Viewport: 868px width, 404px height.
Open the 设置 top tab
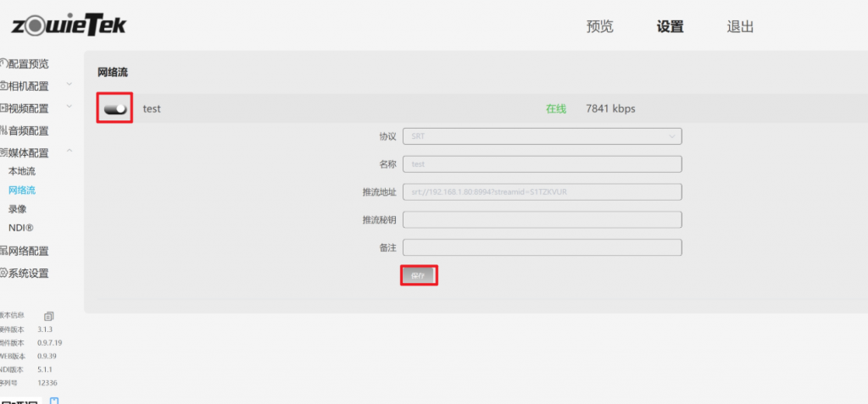click(x=670, y=26)
